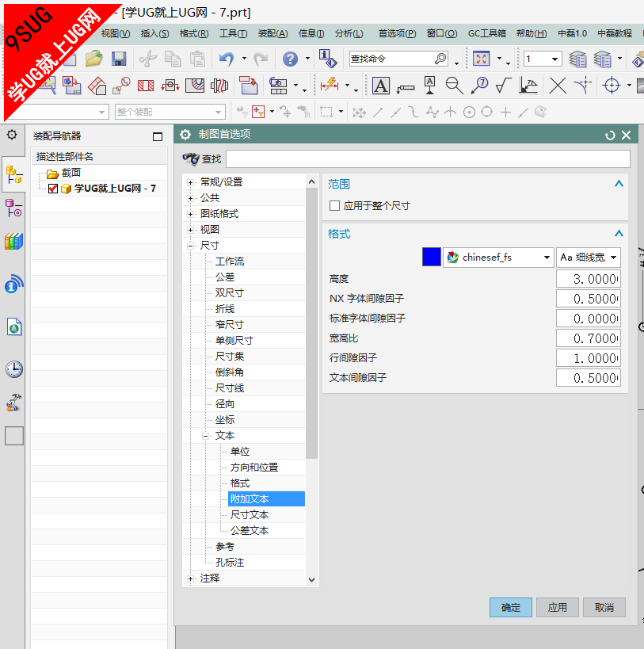Click the 查找 search input field
Screen dimensions: 644x649
(x=428, y=159)
